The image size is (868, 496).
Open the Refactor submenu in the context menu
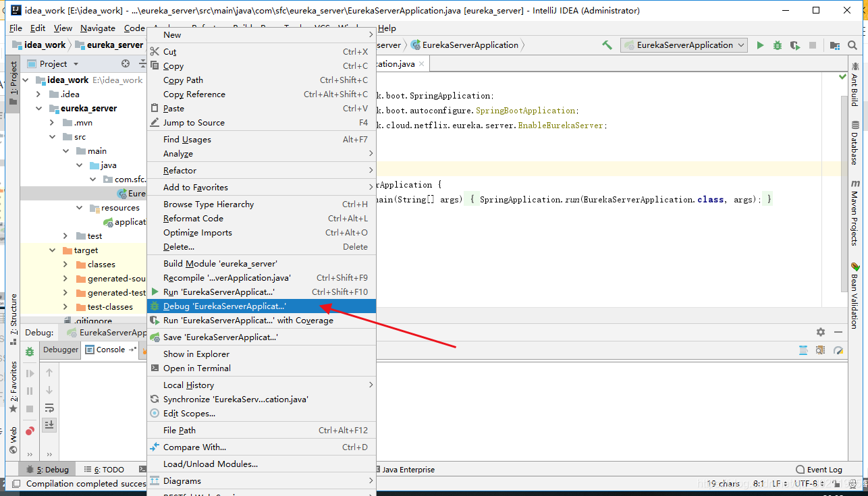(261, 171)
